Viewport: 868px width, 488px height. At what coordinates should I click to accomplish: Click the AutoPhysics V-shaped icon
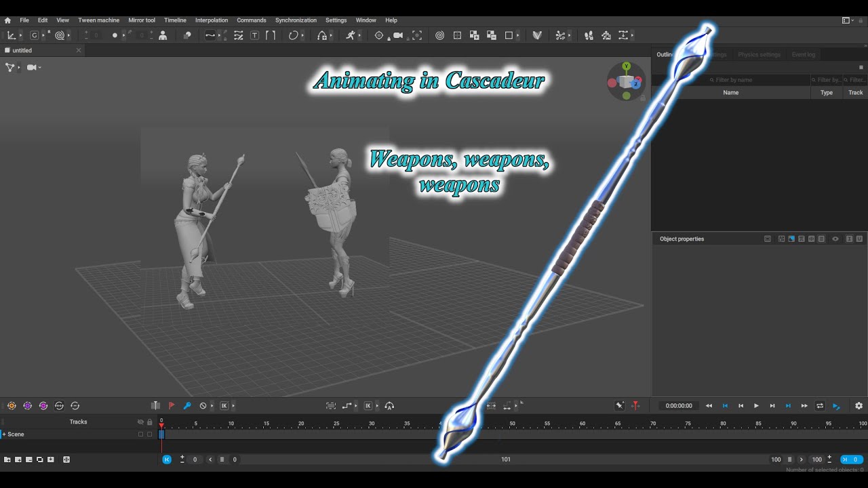537,35
